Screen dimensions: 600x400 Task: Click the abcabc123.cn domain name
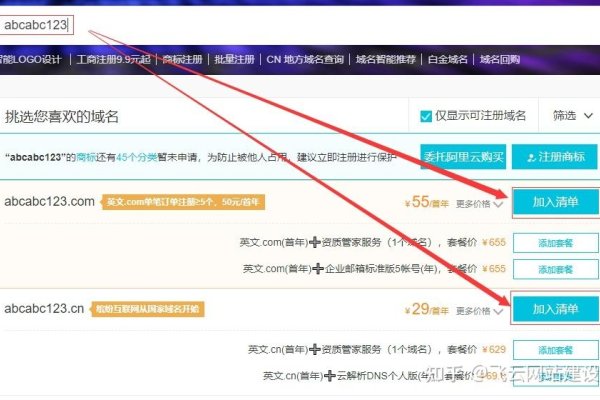44,309
